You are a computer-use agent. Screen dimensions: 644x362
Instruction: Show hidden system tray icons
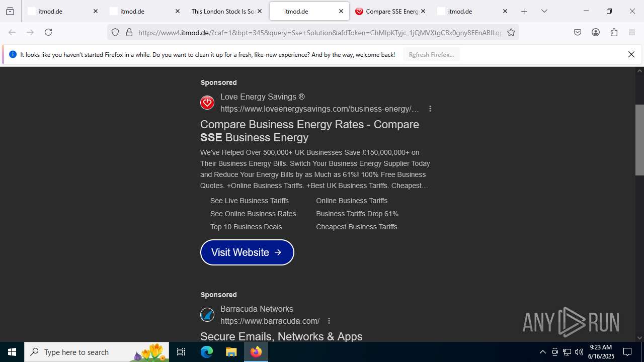(542, 352)
